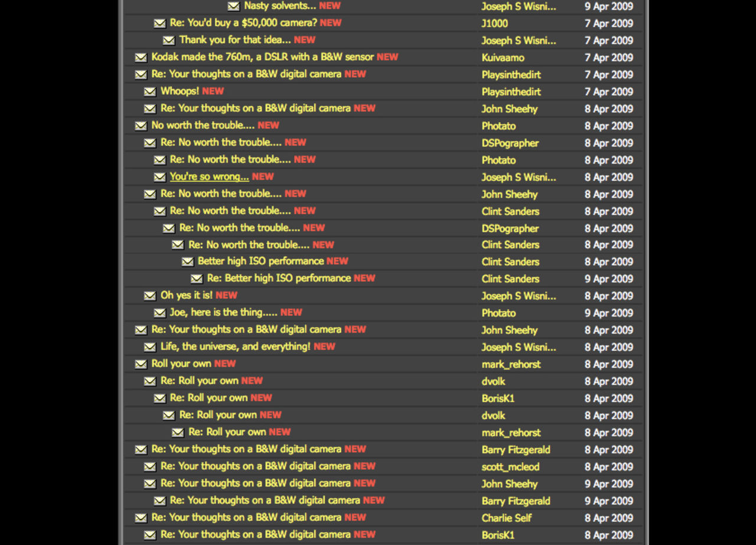Viewport: 756px width, 545px height.
Task: Click envelope icon beside "Oh yes it is!"
Action: (x=150, y=296)
